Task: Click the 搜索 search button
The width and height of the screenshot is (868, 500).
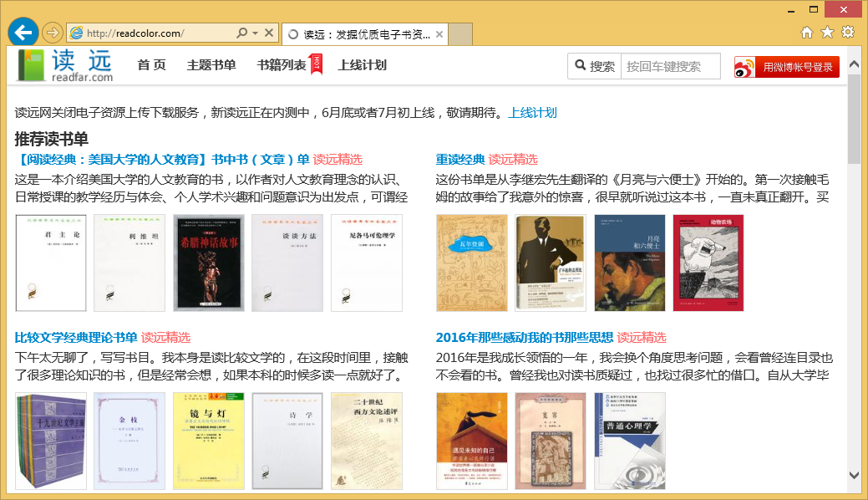Action: pos(595,67)
